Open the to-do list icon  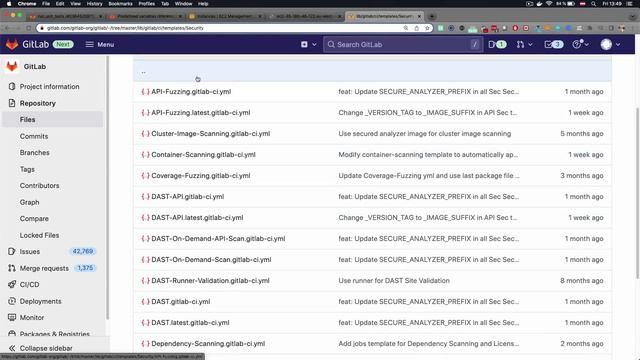(553, 44)
